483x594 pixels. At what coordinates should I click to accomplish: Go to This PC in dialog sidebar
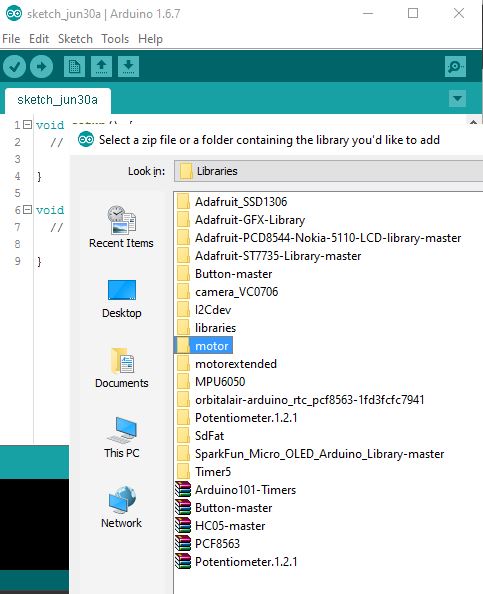tap(122, 438)
